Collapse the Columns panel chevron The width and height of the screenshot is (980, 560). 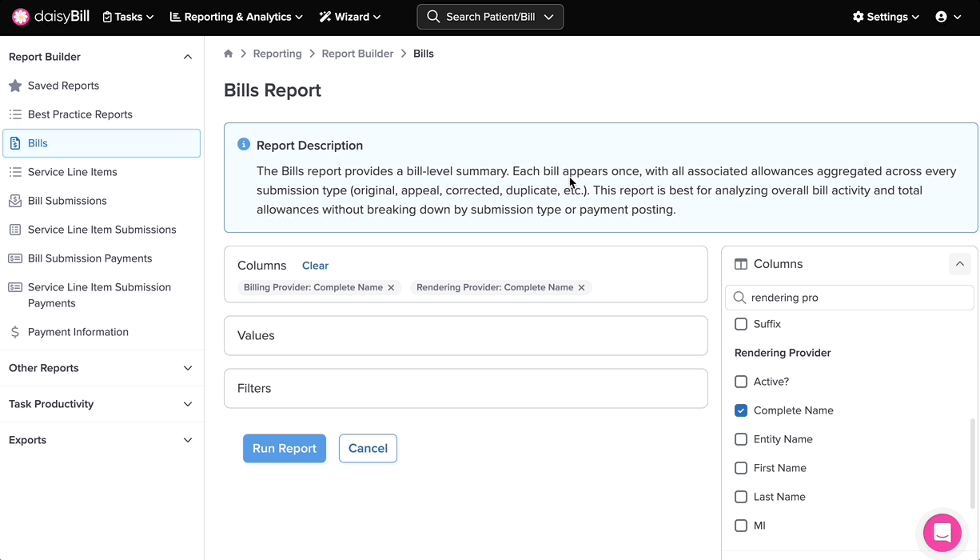(959, 264)
